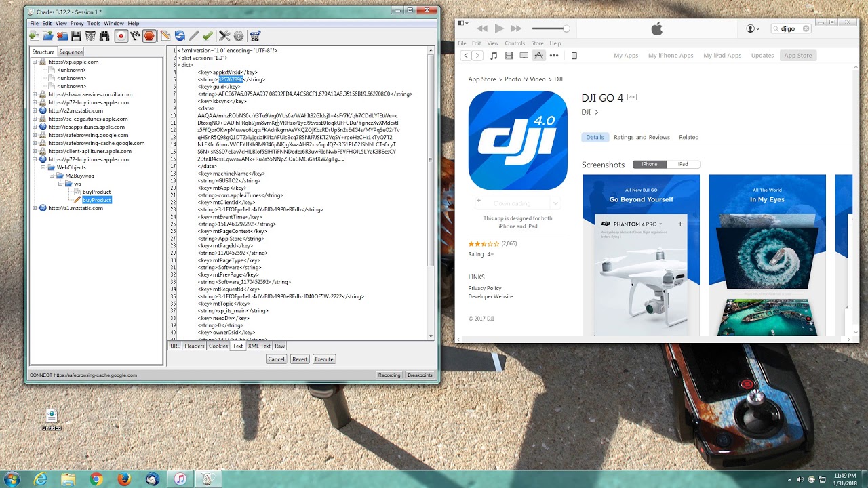Click iTunes forward navigation arrow
The height and width of the screenshot is (488, 868).
(x=477, y=56)
